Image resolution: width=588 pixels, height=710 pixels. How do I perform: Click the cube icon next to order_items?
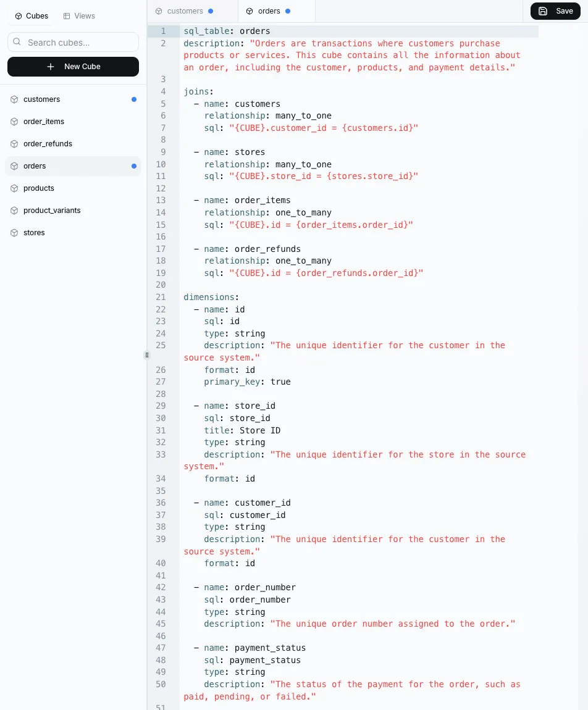coord(14,122)
